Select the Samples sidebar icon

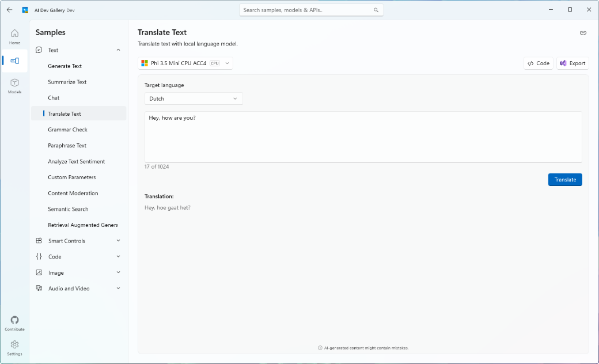click(x=14, y=60)
